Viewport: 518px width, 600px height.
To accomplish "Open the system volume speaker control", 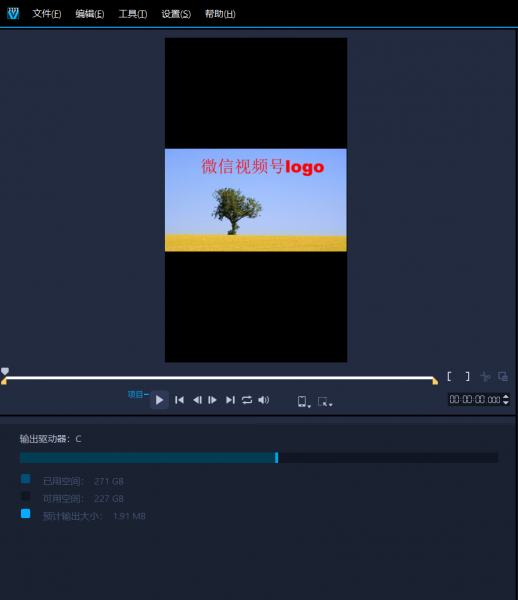I will coord(264,400).
